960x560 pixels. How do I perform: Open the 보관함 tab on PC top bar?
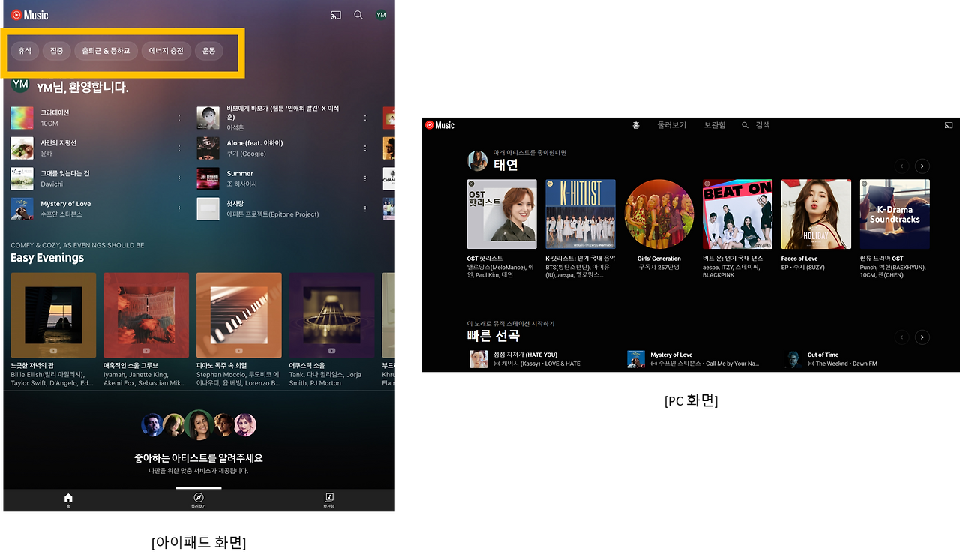tap(715, 125)
